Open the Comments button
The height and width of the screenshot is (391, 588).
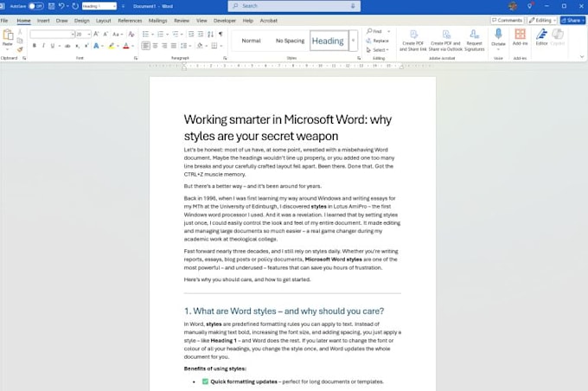tap(507, 20)
